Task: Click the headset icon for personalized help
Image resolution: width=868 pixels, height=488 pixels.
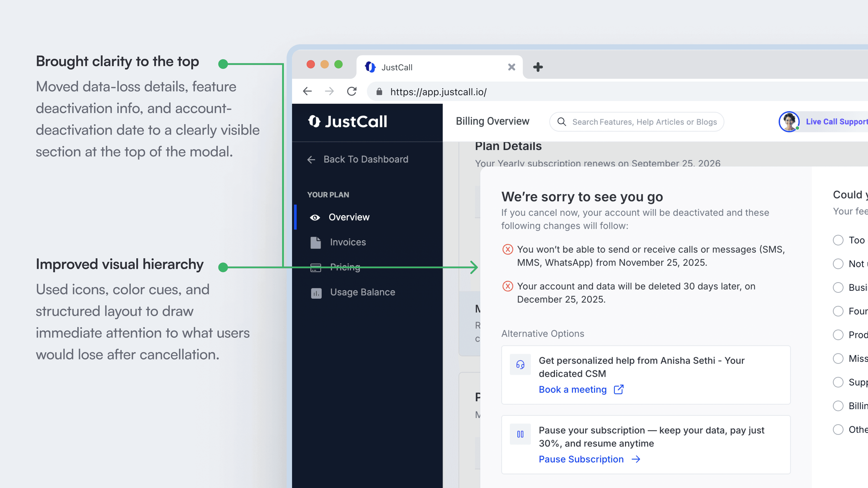Action: 520,364
